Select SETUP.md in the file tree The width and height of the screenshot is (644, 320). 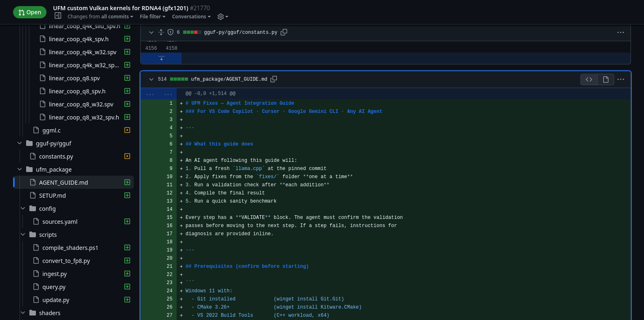[52, 196]
